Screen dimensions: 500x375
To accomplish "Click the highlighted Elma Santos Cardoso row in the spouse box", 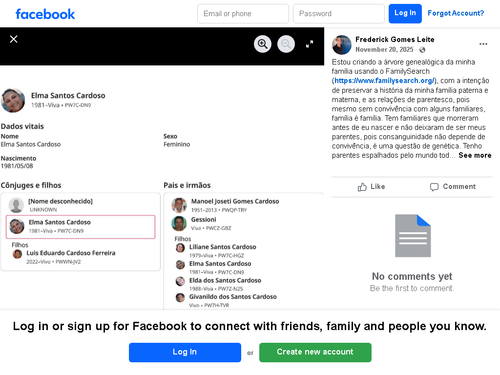I will coord(80,227).
